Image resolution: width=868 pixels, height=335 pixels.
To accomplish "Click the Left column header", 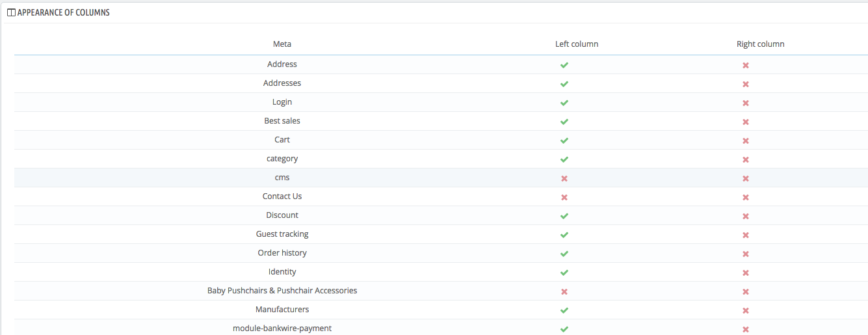I will click(x=577, y=44).
